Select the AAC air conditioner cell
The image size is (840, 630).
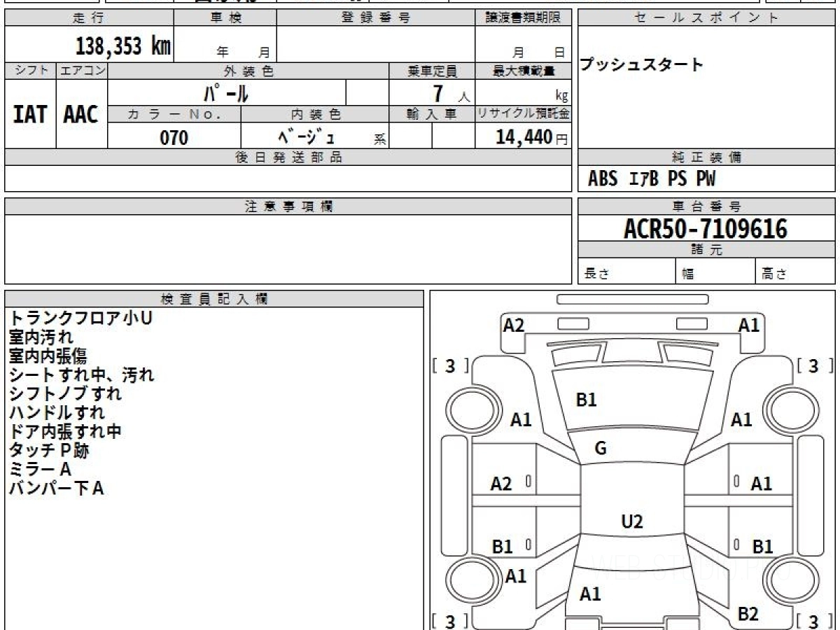point(81,114)
